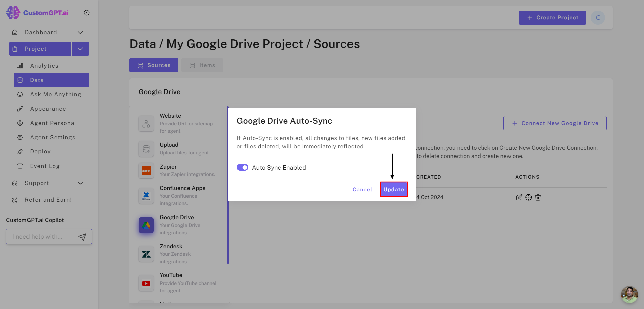Click the 4 Oct 2024 created date

pos(430,197)
